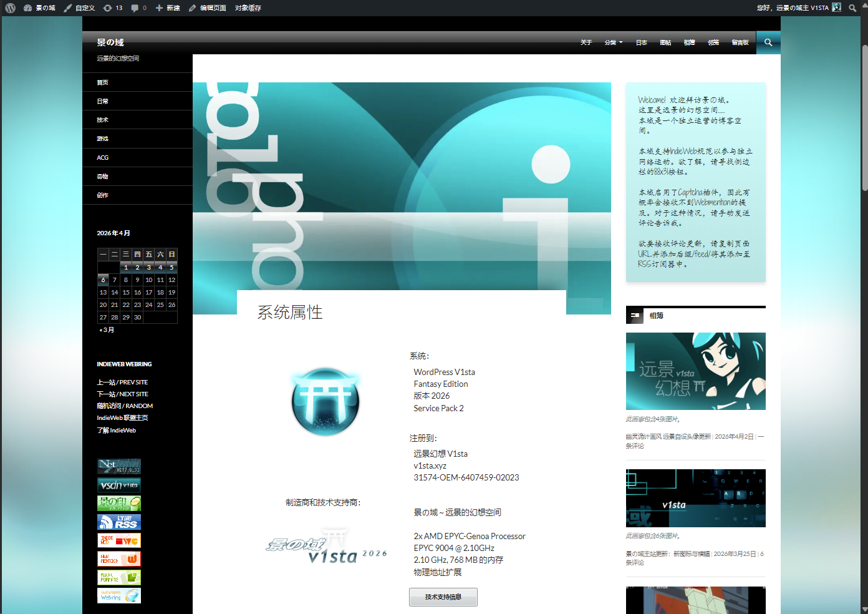This screenshot has height=614, width=868.
Task: Select 留言板 in the top navigation
Action: click(x=740, y=42)
